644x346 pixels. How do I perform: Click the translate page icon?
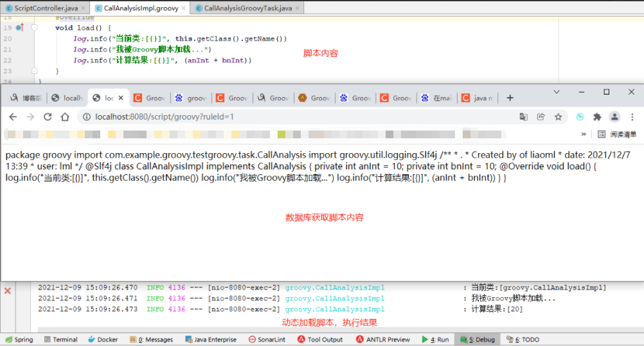click(523, 116)
